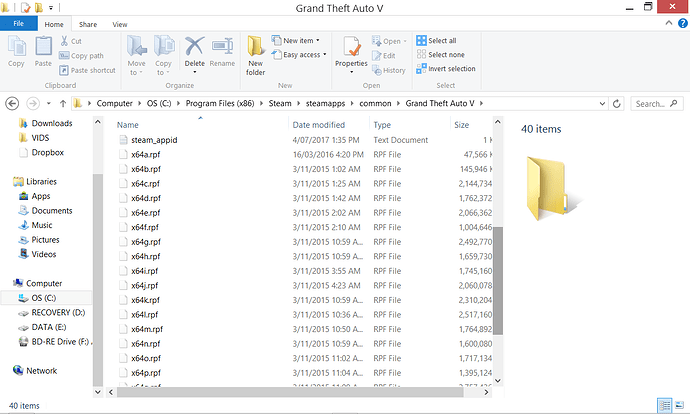Click the Open button in Open group

click(389, 41)
